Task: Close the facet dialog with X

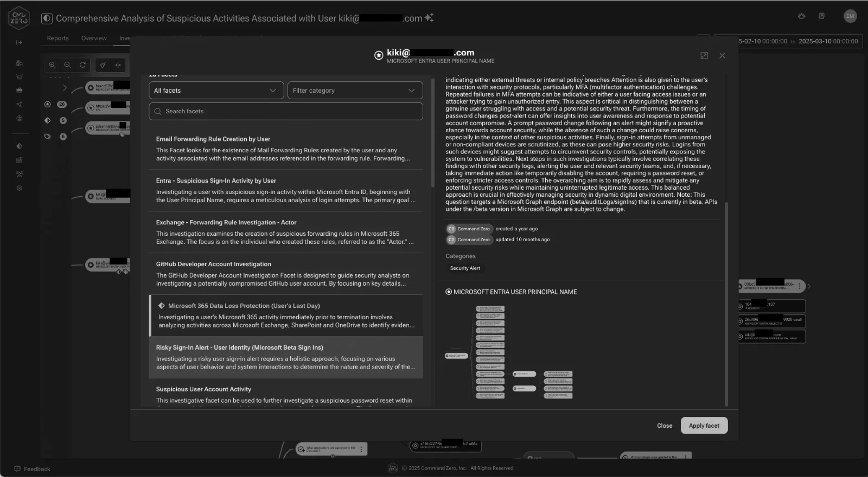Action: [x=722, y=56]
